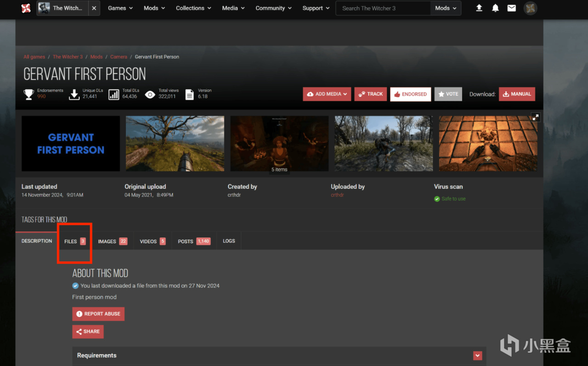Screen dimensions: 588x366
Task: Open the swamp forest screenshot thumbnail
Action: coord(384,143)
